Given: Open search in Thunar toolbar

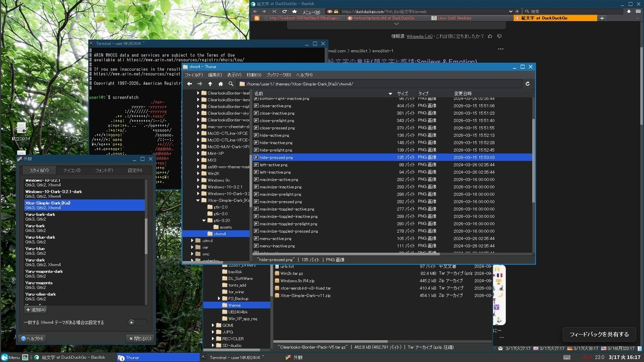Looking at the screenshot, I should [231, 84].
